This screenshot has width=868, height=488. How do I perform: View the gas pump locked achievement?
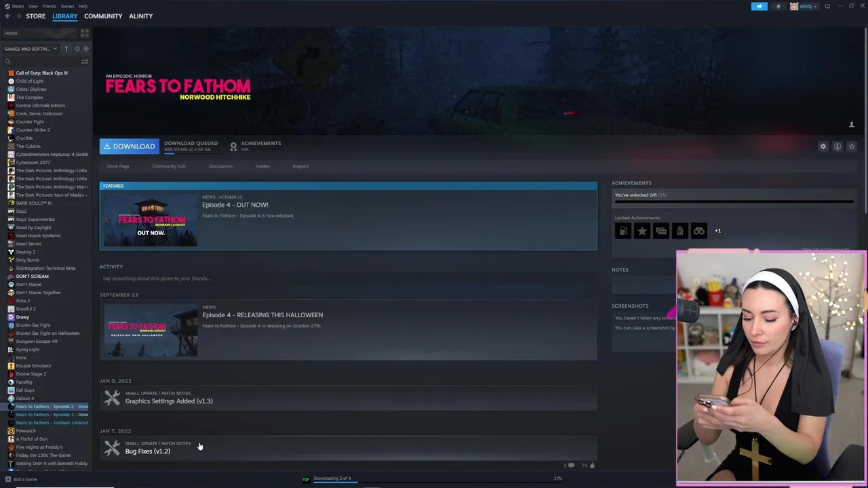(x=623, y=231)
